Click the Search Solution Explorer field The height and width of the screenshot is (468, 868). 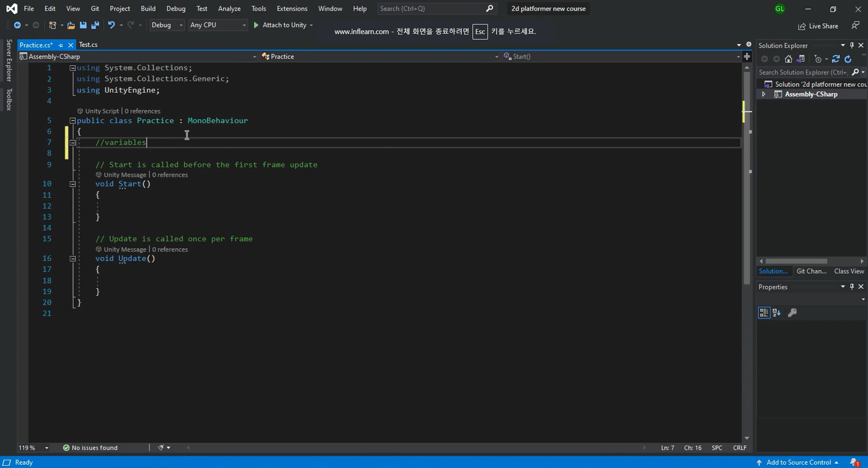point(803,72)
